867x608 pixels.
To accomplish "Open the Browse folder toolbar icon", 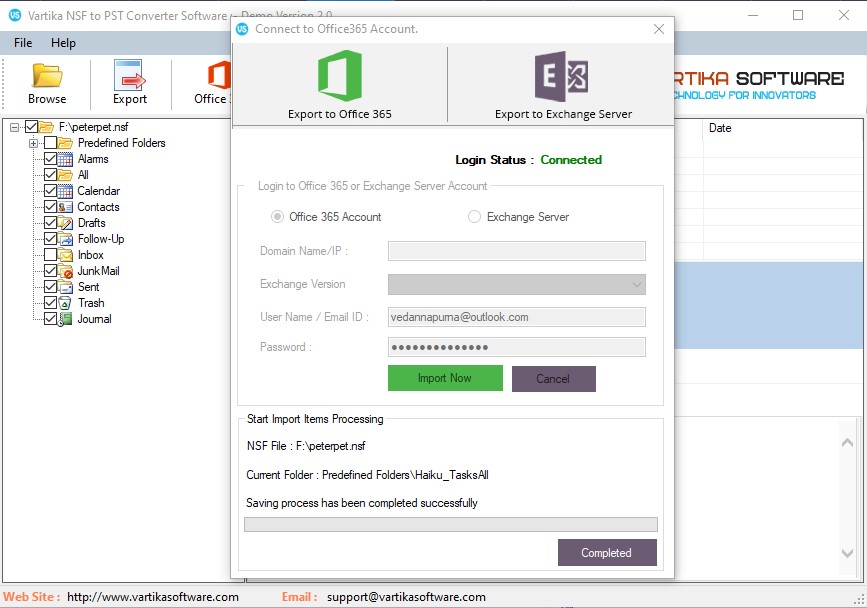I will point(47,76).
